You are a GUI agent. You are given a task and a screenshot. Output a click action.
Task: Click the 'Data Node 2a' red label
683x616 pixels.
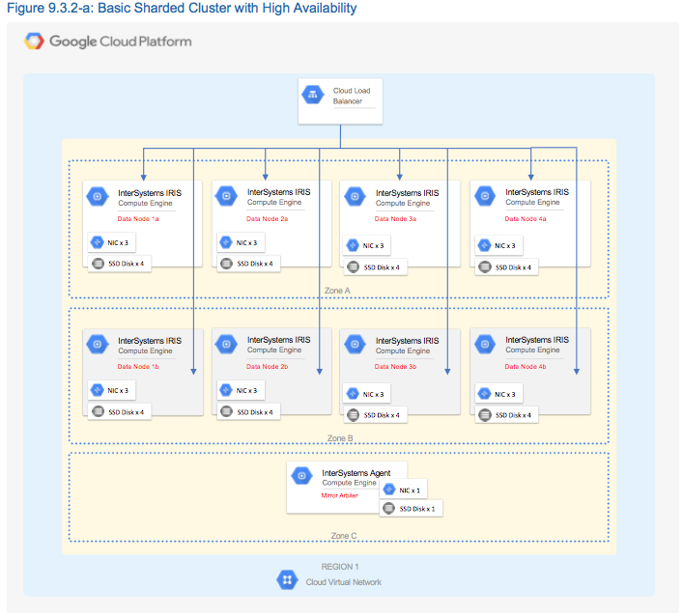coord(267,219)
